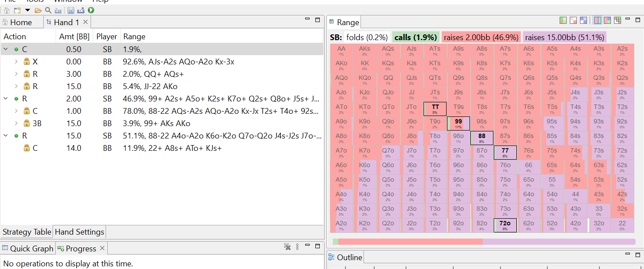This screenshot has height=269, width=644.
Task: Click the pink raises 2.00bb legend swatch
Action: pos(481,37)
